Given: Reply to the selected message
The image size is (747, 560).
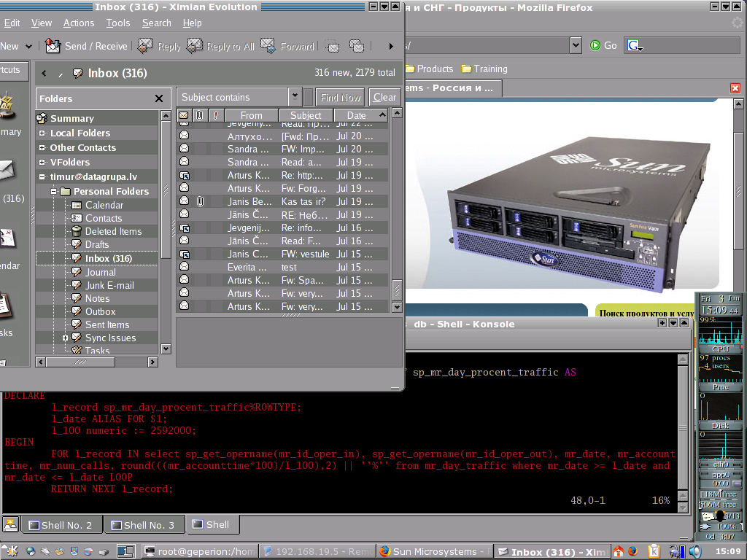Looking at the screenshot, I should (159, 46).
